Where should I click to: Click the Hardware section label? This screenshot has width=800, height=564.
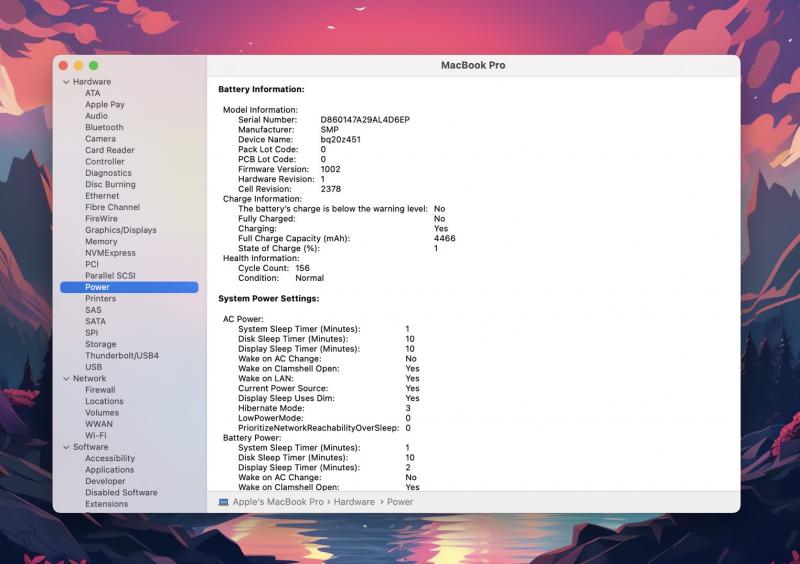[x=92, y=82]
